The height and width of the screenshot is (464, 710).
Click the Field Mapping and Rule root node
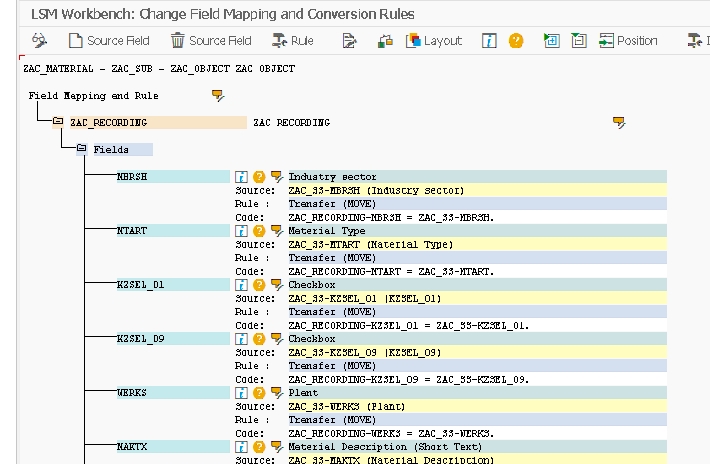point(93,96)
